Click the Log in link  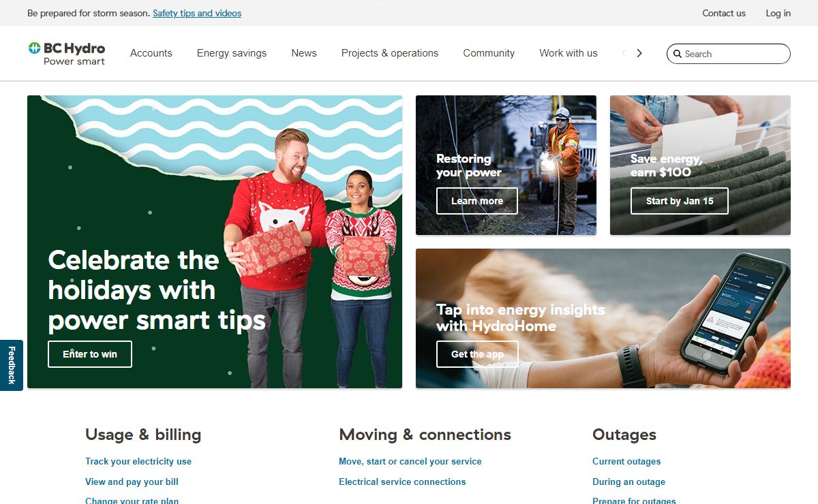[x=778, y=13]
